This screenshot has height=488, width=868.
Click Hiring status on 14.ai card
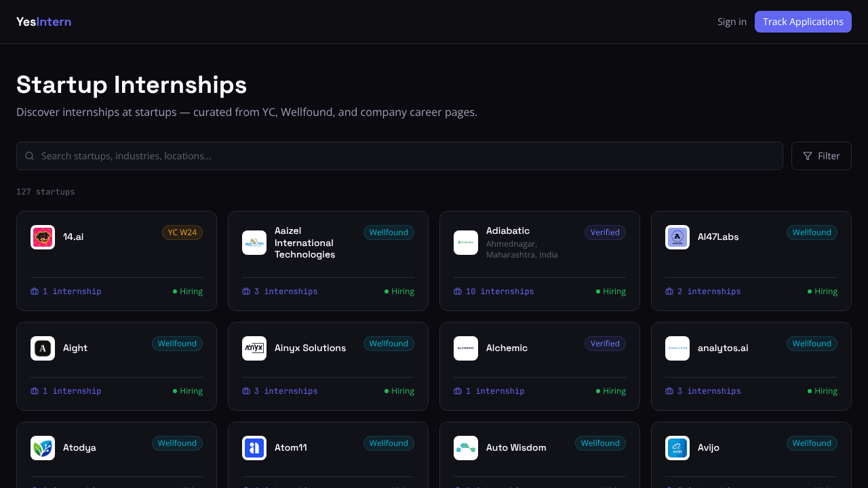[x=188, y=291]
